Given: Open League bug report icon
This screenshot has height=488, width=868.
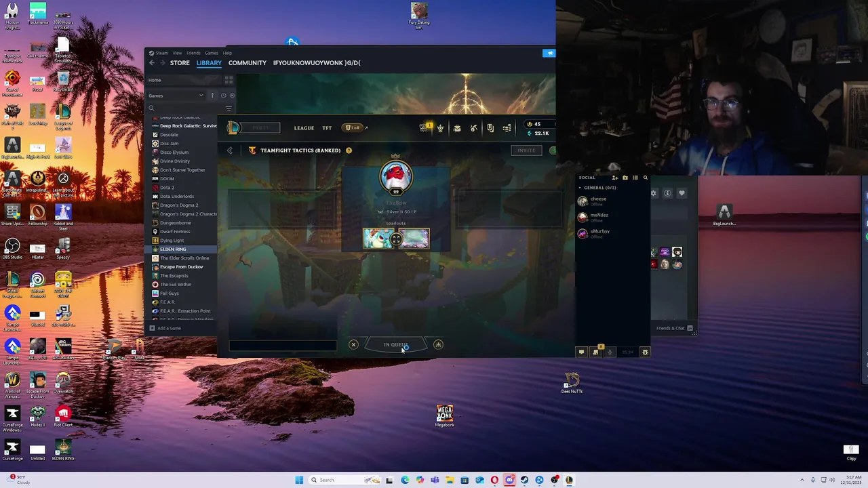Looking at the screenshot, I should [645, 352].
